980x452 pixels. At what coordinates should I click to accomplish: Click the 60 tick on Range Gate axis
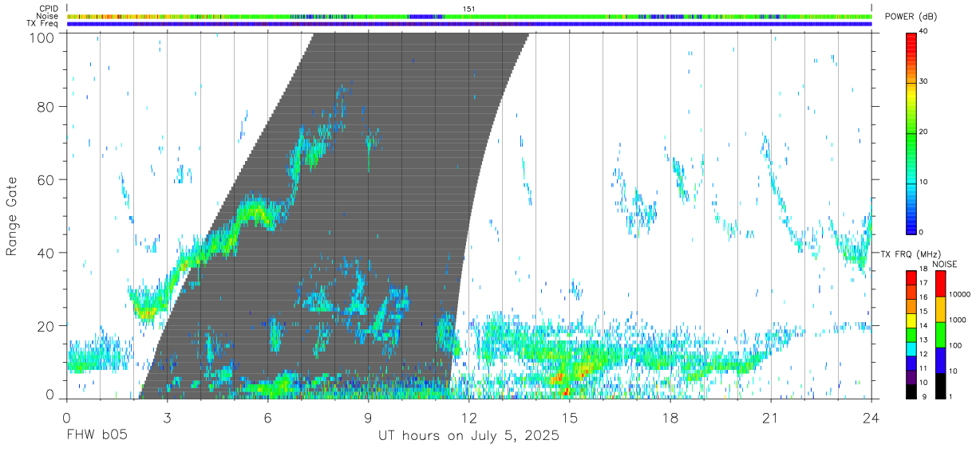(x=46, y=180)
